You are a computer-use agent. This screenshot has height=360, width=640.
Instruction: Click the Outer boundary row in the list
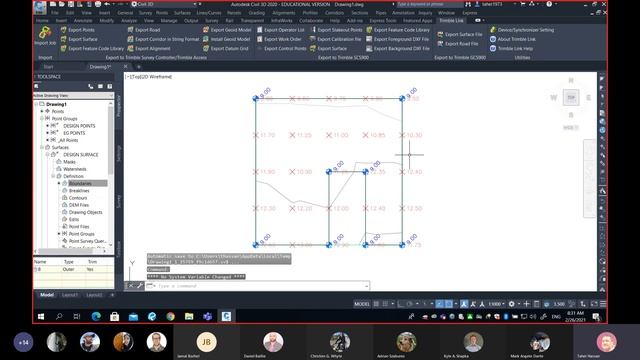tap(73, 269)
